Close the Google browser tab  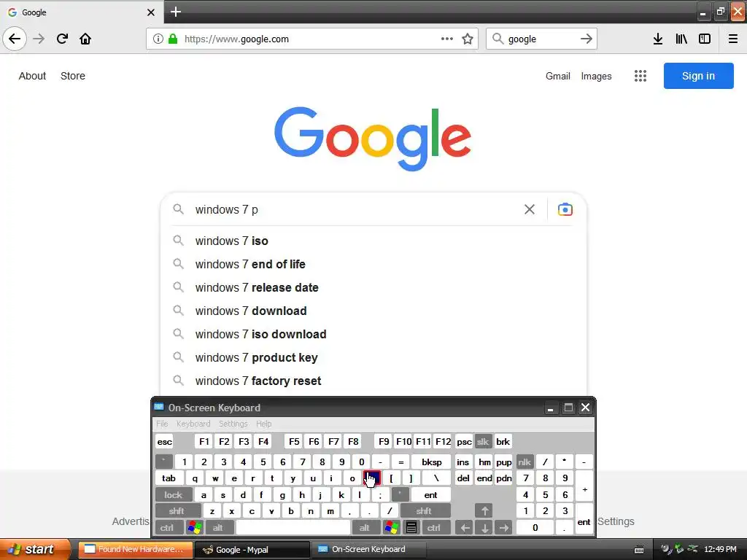[150, 12]
